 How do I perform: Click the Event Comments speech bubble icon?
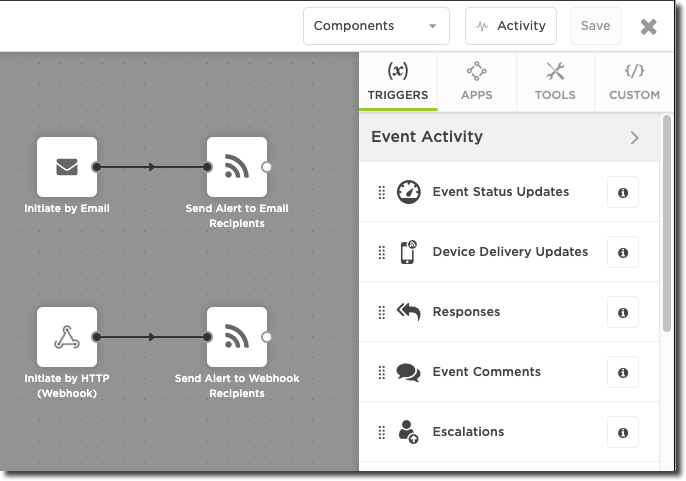coord(408,372)
